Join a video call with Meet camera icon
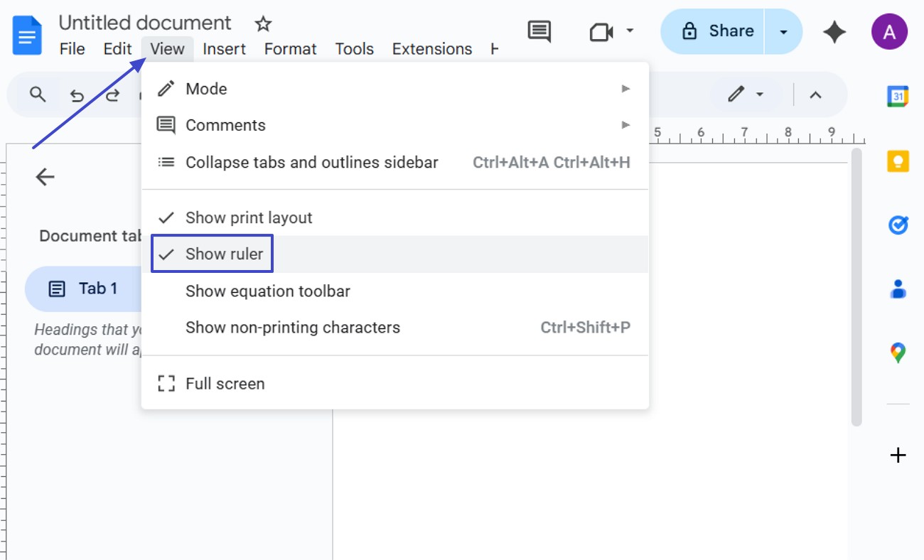 click(601, 31)
